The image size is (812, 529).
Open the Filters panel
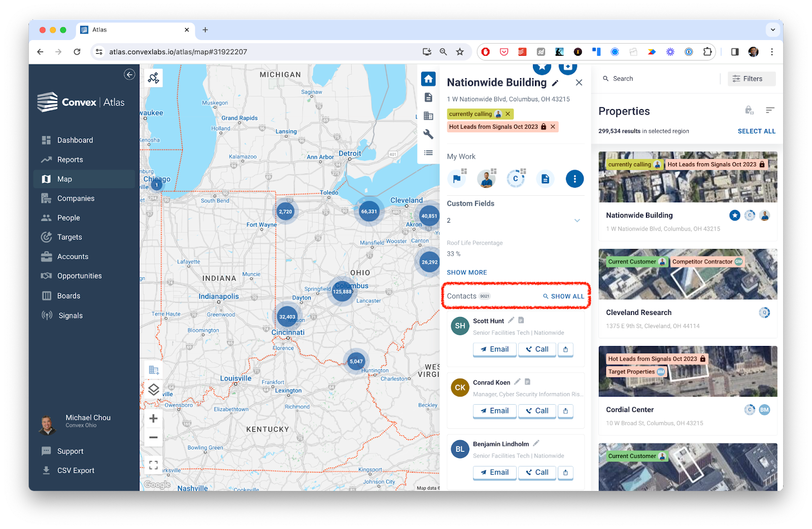tap(752, 79)
